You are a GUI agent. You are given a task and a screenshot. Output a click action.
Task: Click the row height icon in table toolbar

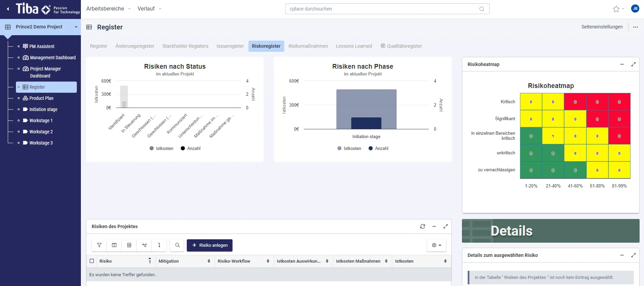[159, 245]
